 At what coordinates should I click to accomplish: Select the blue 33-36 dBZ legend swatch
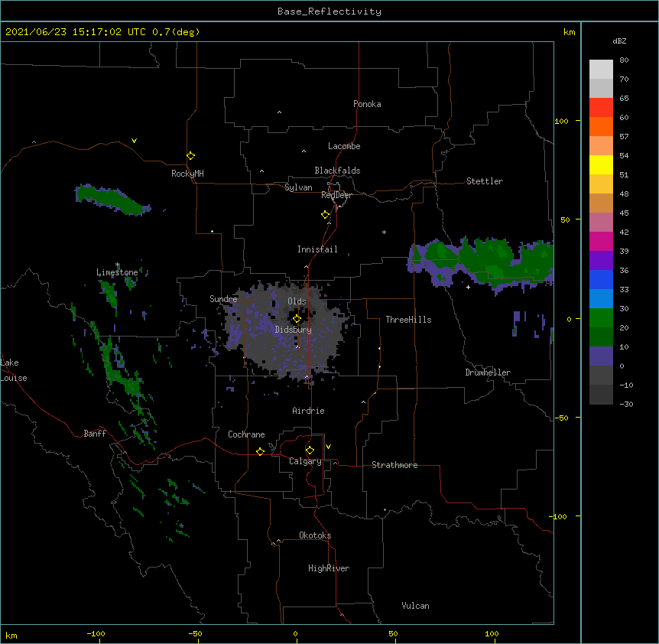(x=601, y=279)
